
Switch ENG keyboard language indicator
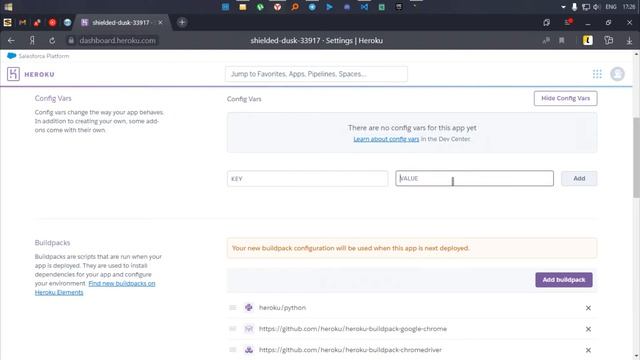(611, 7)
